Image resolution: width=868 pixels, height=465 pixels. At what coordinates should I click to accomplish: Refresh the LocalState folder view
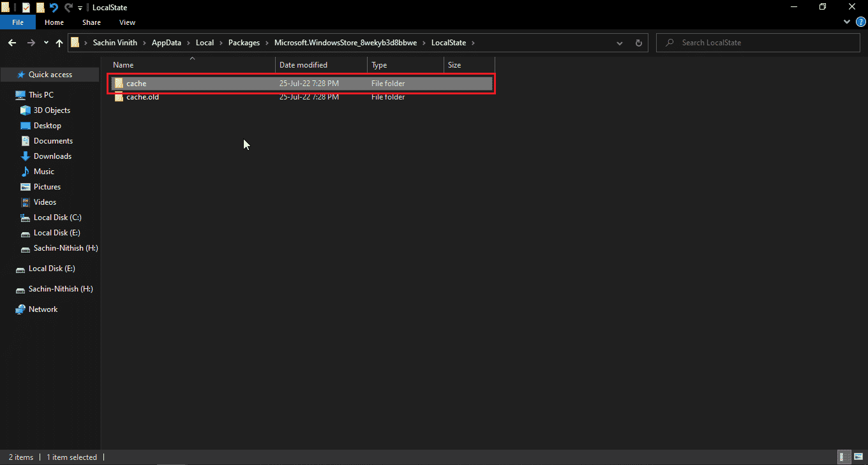(638, 43)
